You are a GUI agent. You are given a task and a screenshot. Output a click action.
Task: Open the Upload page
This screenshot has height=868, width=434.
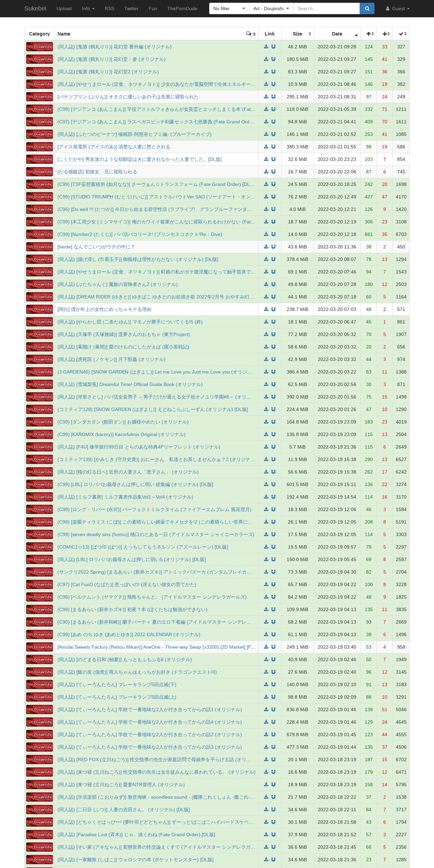[x=64, y=8]
